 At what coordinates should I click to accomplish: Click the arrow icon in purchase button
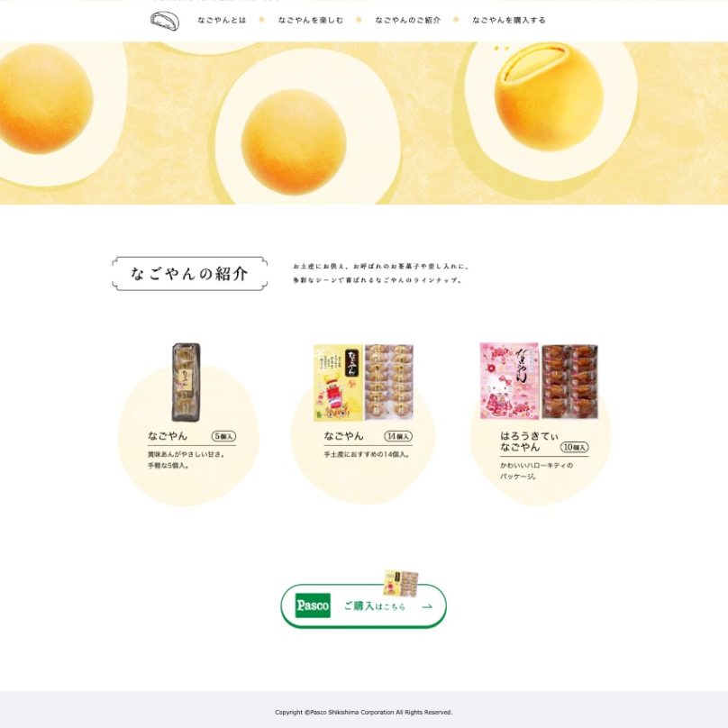click(428, 605)
